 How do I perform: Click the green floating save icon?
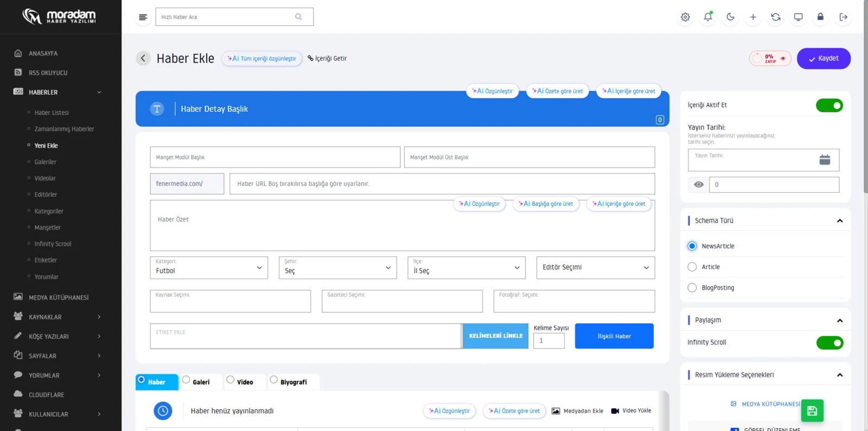click(812, 411)
